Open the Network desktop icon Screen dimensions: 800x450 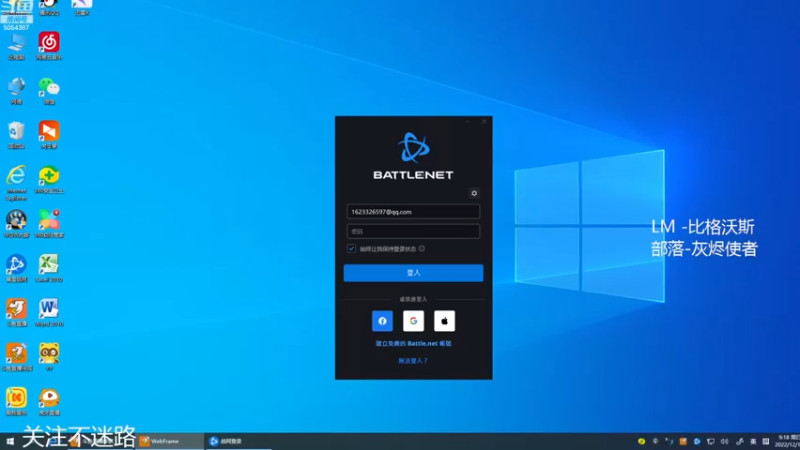pos(16,91)
